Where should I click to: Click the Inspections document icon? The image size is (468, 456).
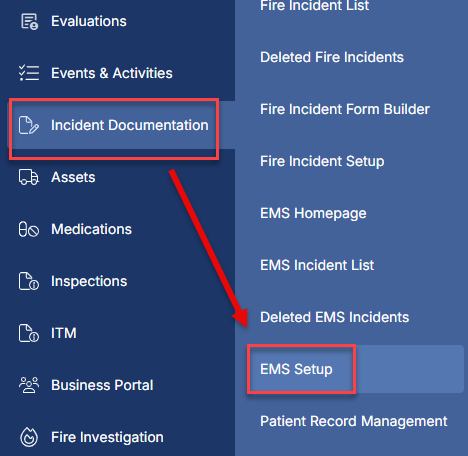coord(29,281)
